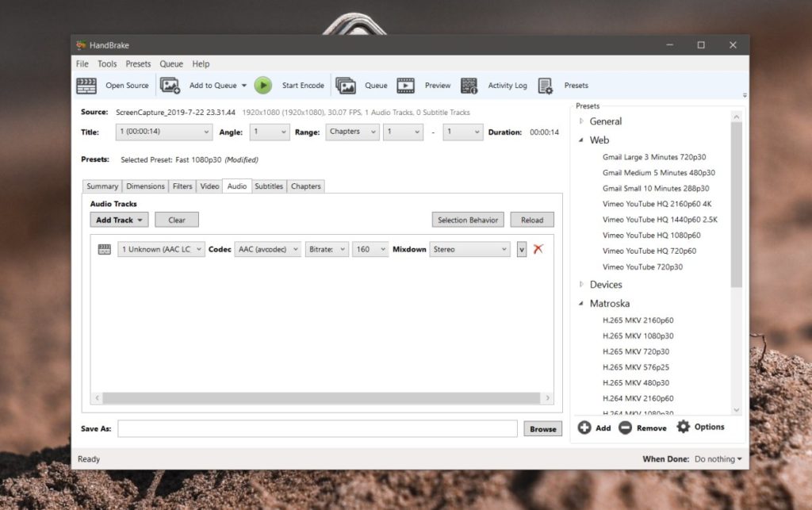This screenshot has width=812, height=510.
Task: Open the Preview window icon
Action: pyautogui.click(x=407, y=85)
